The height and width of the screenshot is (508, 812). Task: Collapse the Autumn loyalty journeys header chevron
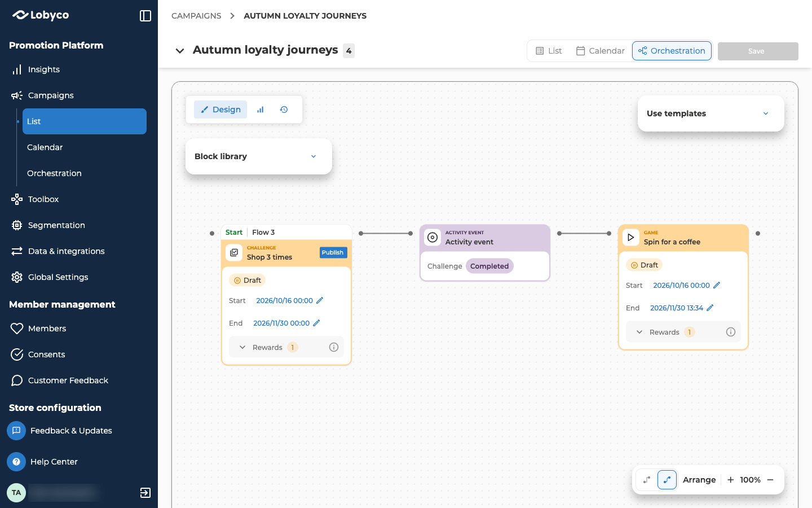[180, 51]
